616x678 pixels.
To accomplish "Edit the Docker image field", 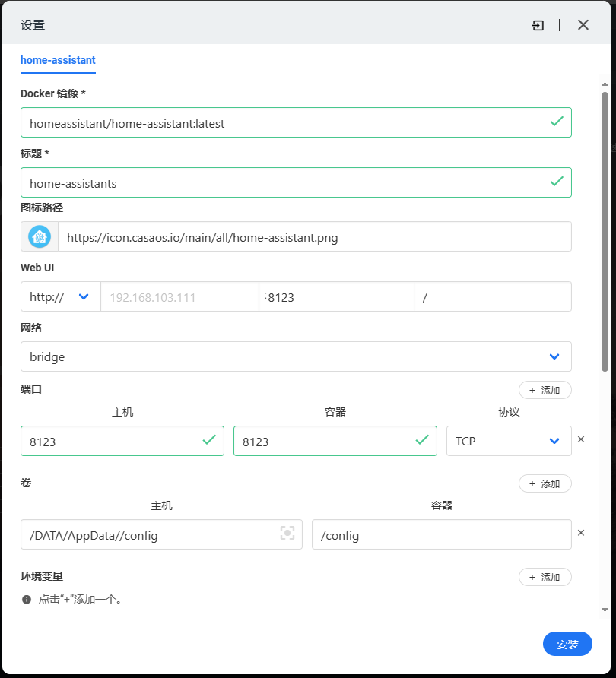I will pyautogui.click(x=296, y=123).
